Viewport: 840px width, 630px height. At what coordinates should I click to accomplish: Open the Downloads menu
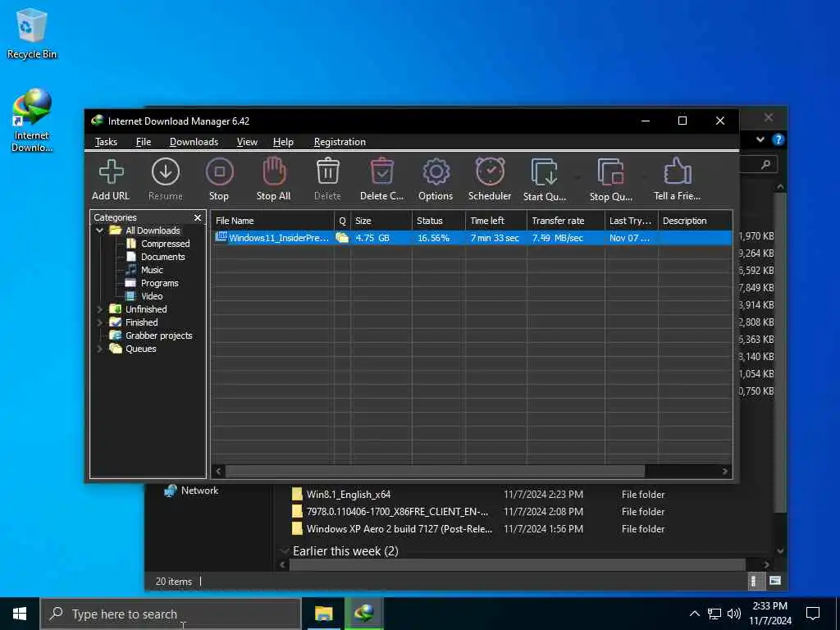[194, 142]
